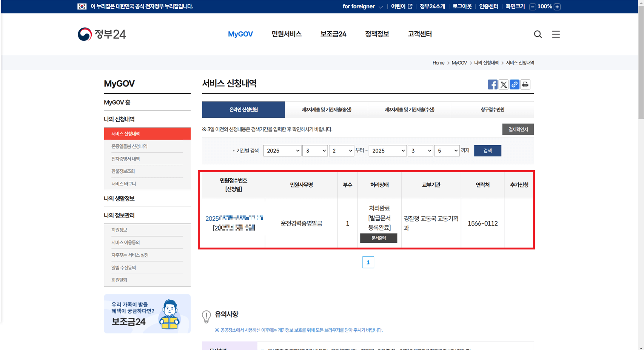Click the Korean flag icon in the top bar
644x350 pixels.
83,6
